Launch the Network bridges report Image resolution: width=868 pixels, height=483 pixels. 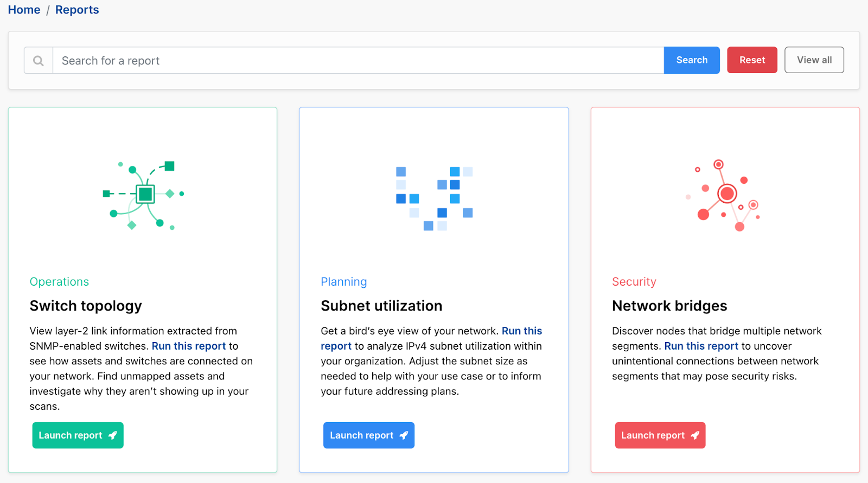coord(660,435)
